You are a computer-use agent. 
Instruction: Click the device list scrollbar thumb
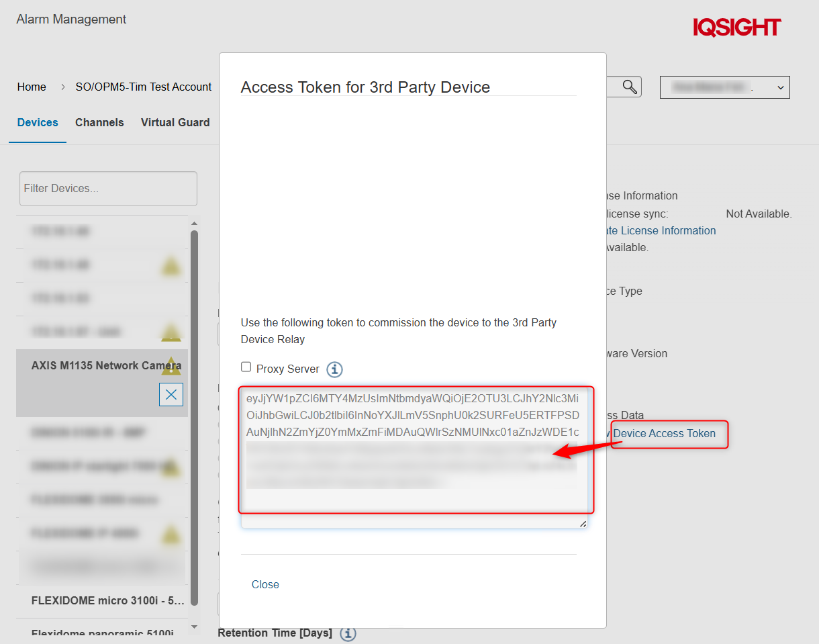pos(194,416)
